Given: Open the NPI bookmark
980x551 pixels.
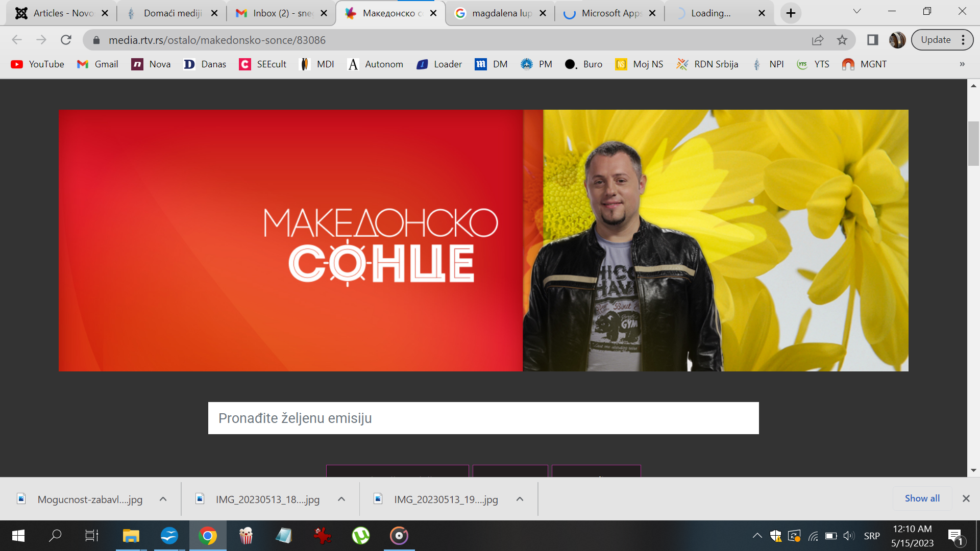Looking at the screenshot, I should click(768, 64).
